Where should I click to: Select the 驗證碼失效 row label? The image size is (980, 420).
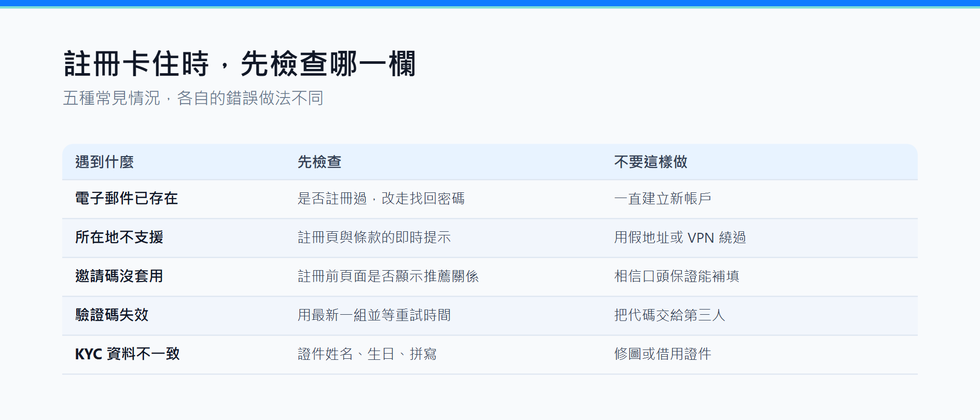(x=112, y=315)
